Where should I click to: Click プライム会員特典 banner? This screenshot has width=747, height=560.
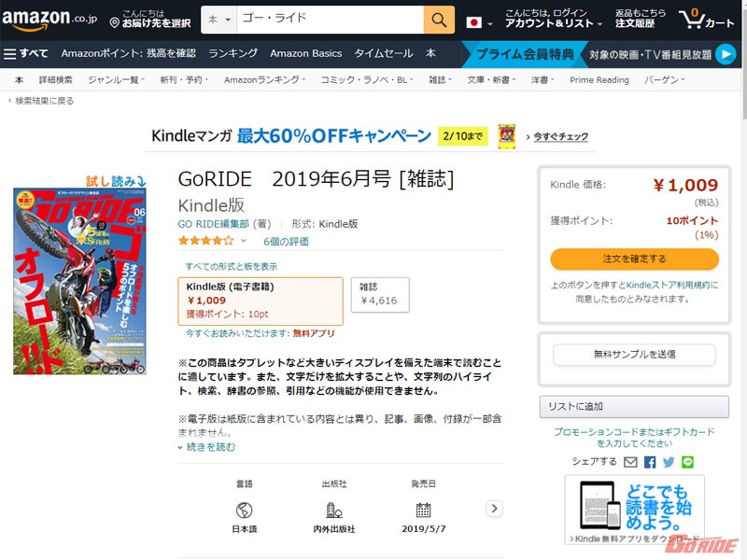click(x=525, y=54)
